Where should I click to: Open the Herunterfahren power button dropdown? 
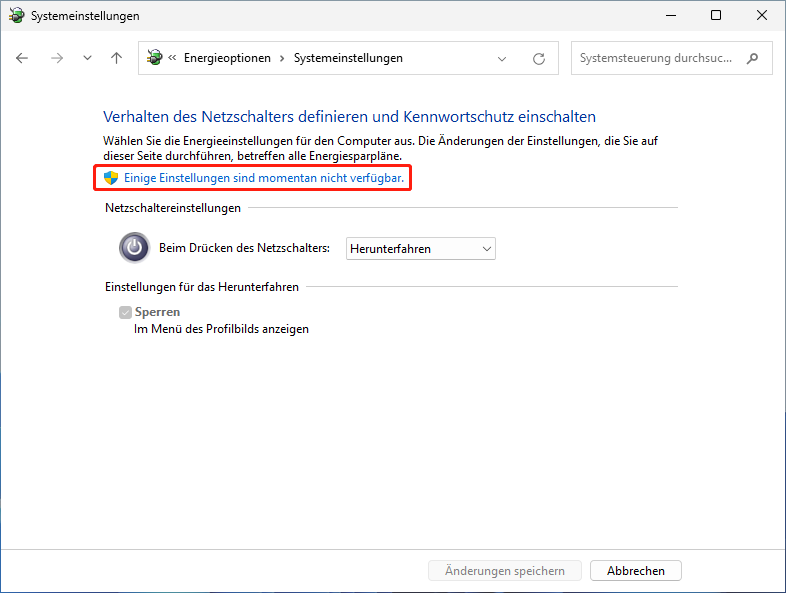click(421, 249)
